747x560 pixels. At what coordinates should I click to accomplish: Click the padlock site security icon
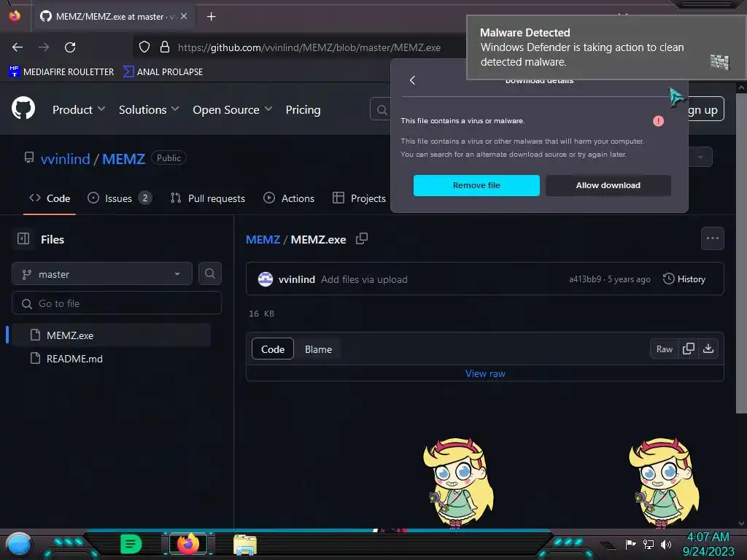click(x=165, y=47)
